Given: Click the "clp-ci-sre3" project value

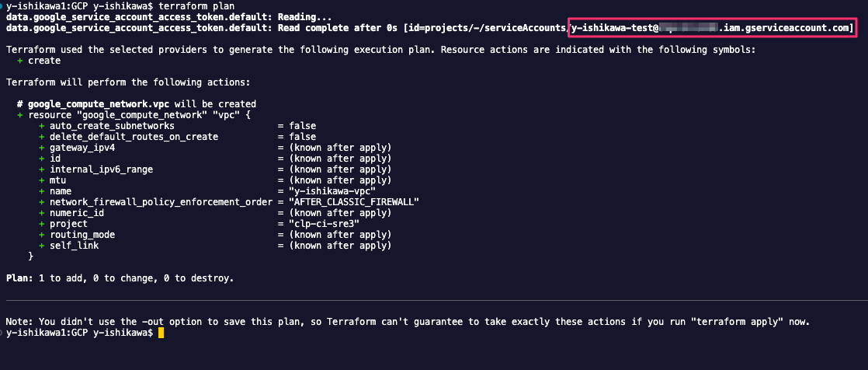Looking at the screenshot, I should pos(325,223).
